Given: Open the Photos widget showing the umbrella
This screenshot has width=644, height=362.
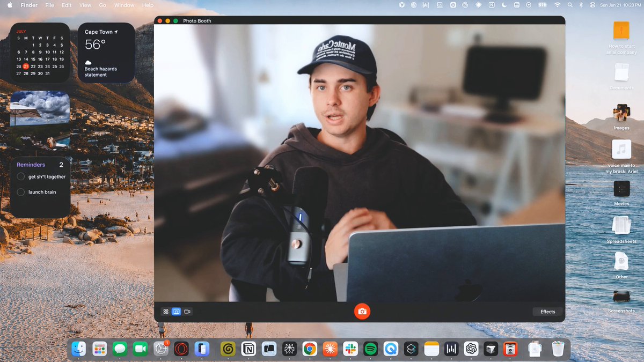Looking at the screenshot, I should coord(40,121).
